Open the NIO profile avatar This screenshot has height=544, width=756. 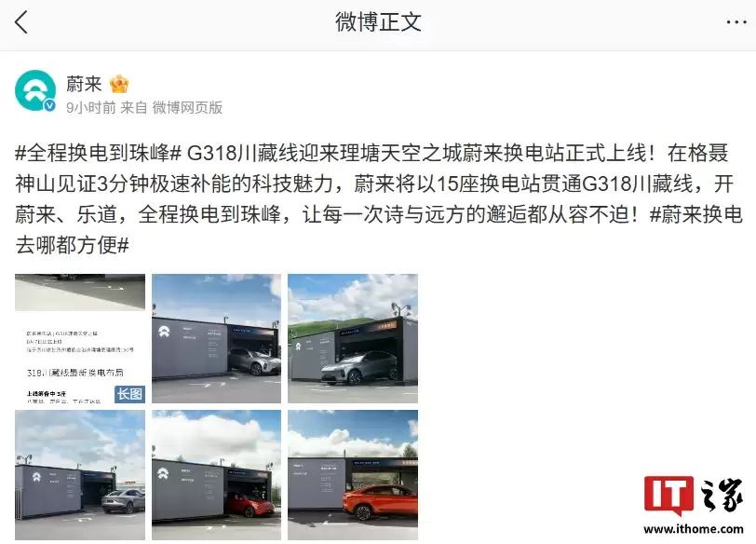(35, 90)
